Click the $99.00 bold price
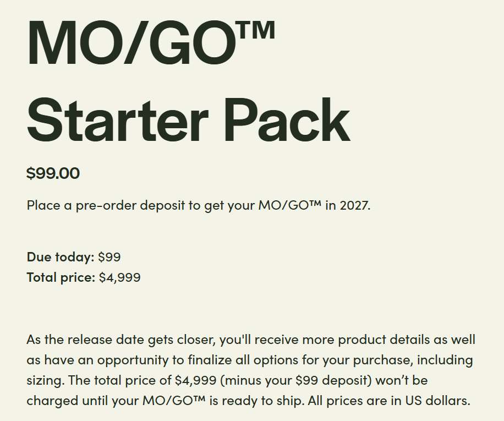This screenshot has width=504, height=421. tap(53, 173)
